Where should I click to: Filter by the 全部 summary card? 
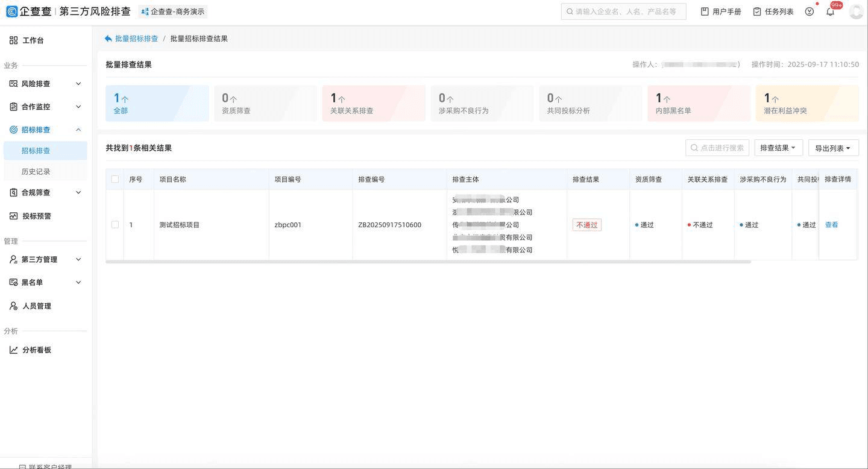pyautogui.click(x=157, y=103)
